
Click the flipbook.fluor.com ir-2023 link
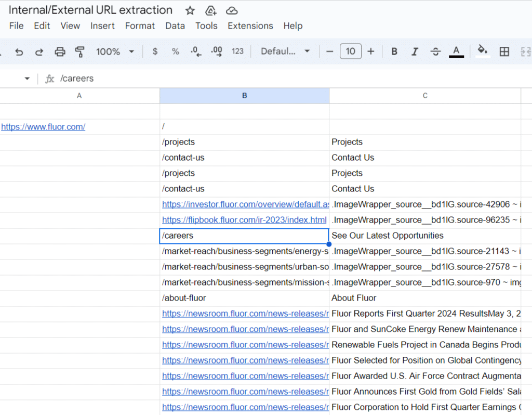(244, 220)
